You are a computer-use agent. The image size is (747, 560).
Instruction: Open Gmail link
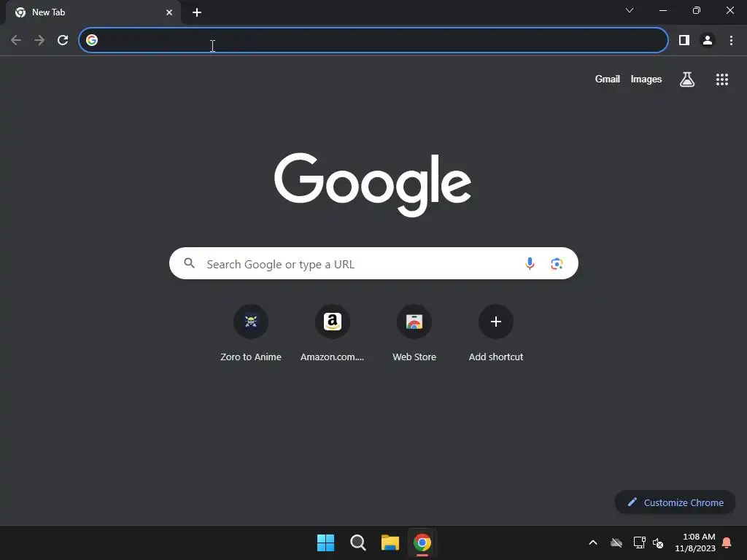607,79
